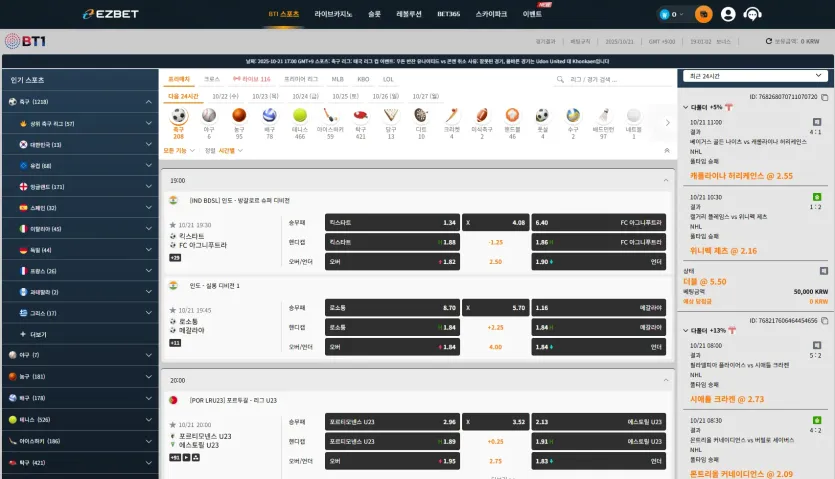The image size is (835, 479).
Task: Bet on U23 home win at 2.96
Action: (x=392, y=422)
